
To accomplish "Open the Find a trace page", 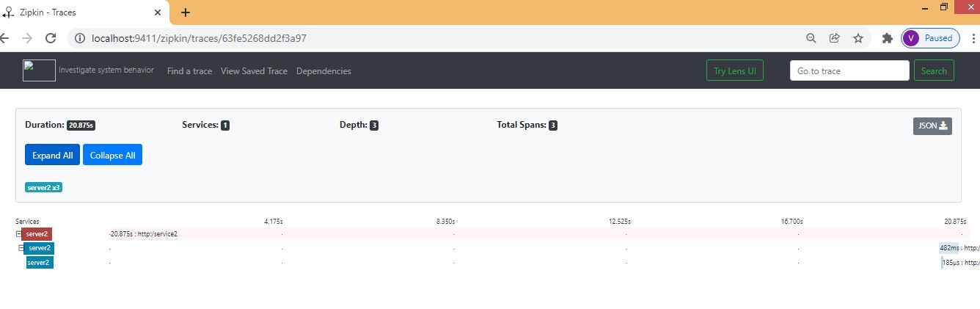I will (x=189, y=71).
